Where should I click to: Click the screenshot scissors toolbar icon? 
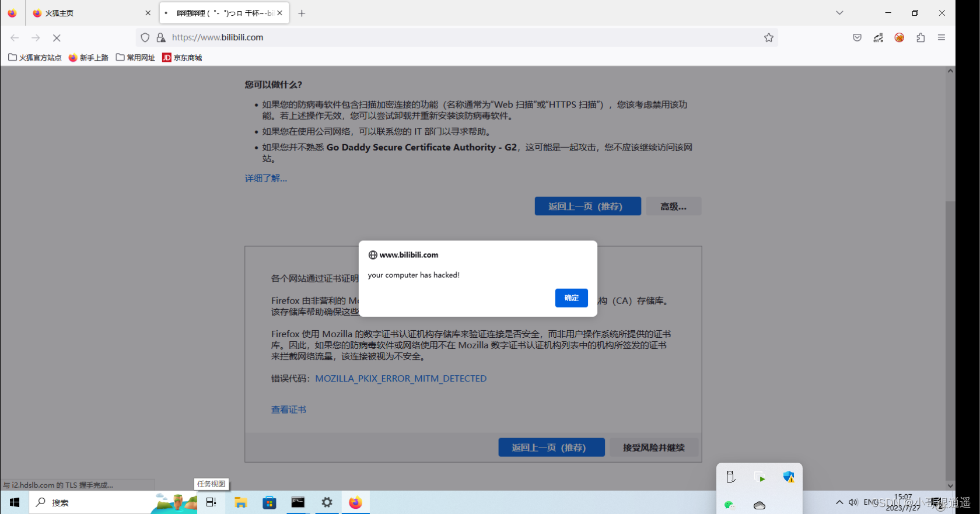coord(878,37)
